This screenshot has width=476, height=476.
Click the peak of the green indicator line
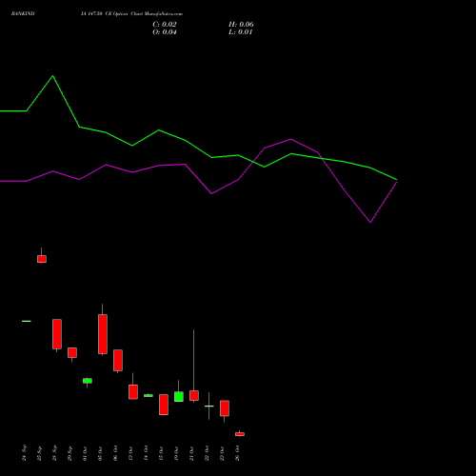(x=52, y=76)
